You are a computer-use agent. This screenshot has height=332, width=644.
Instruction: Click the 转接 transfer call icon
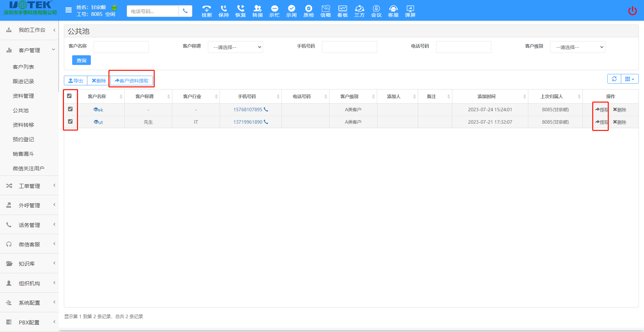coord(257,11)
